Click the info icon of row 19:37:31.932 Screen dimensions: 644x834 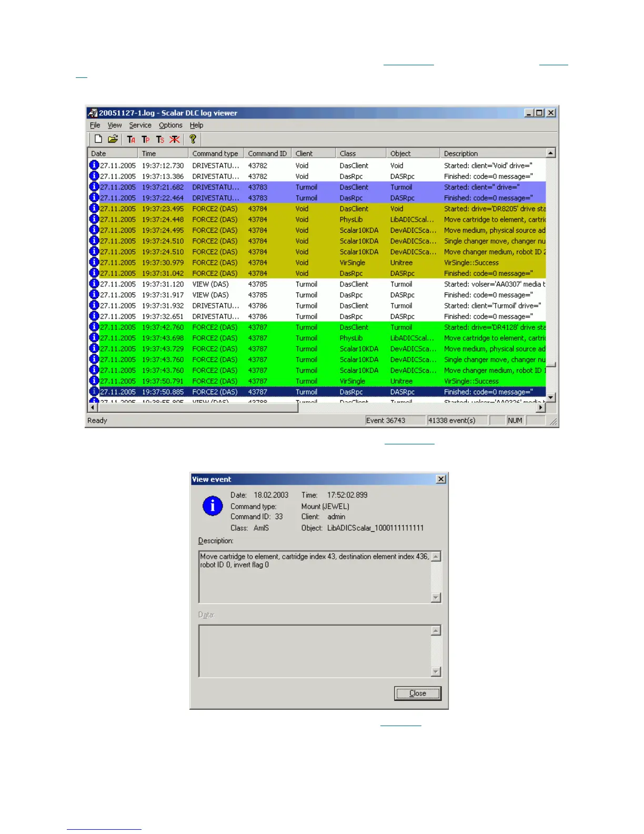(94, 305)
